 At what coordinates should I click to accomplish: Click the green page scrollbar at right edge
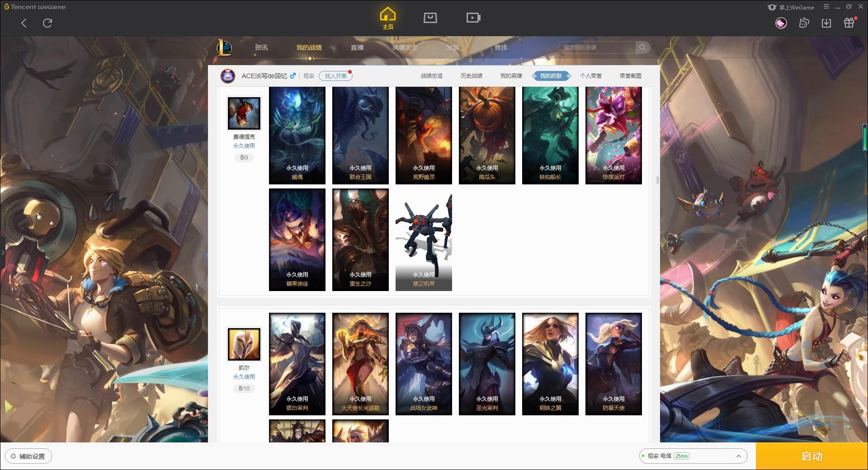click(x=865, y=137)
